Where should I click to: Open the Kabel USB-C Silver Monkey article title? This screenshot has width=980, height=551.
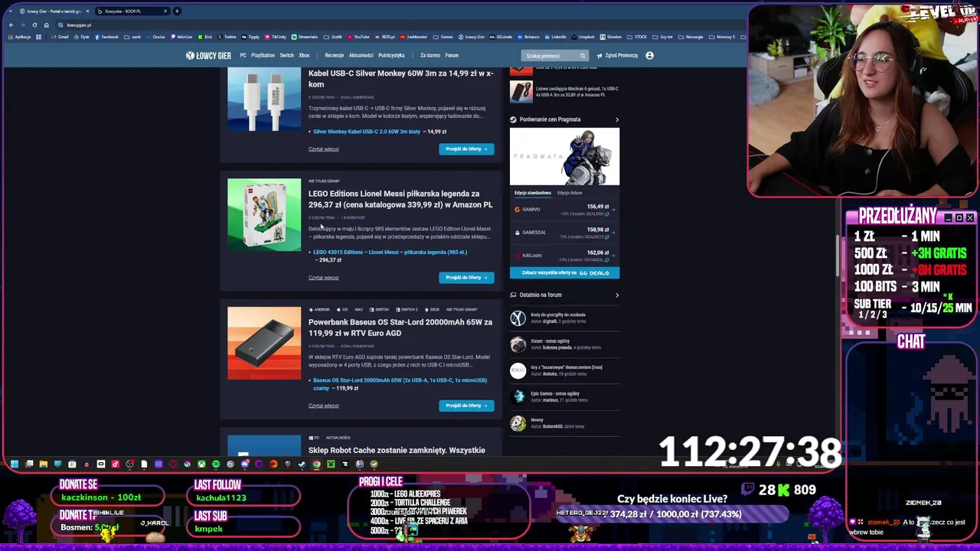click(400, 79)
